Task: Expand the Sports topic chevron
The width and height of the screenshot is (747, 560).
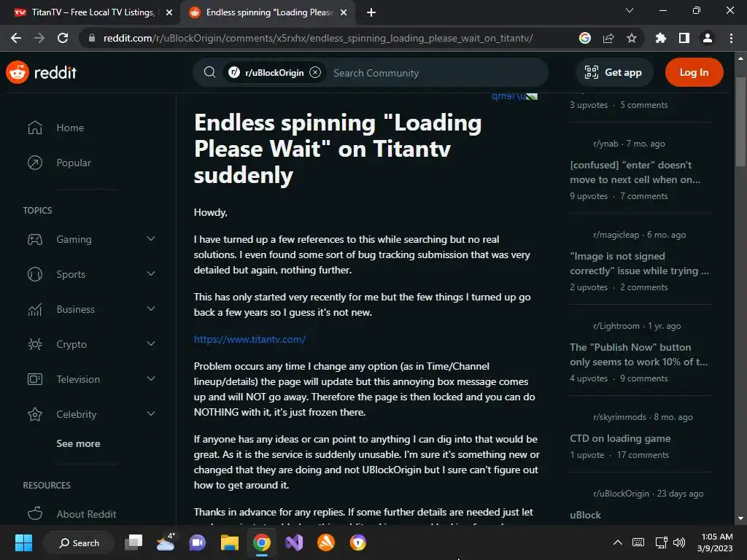Action: (x=151, y=274)
